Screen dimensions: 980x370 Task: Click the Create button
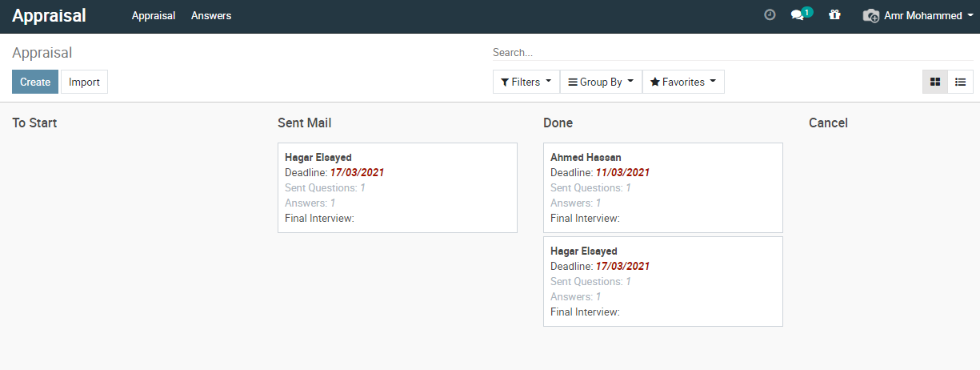click(x=35, y=82)
